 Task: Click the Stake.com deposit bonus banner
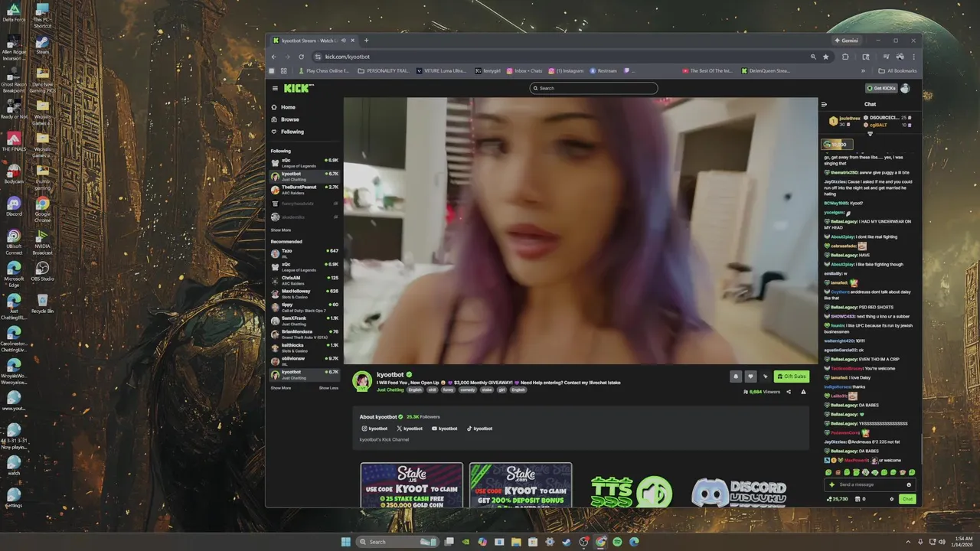click(x=521, y=485)
